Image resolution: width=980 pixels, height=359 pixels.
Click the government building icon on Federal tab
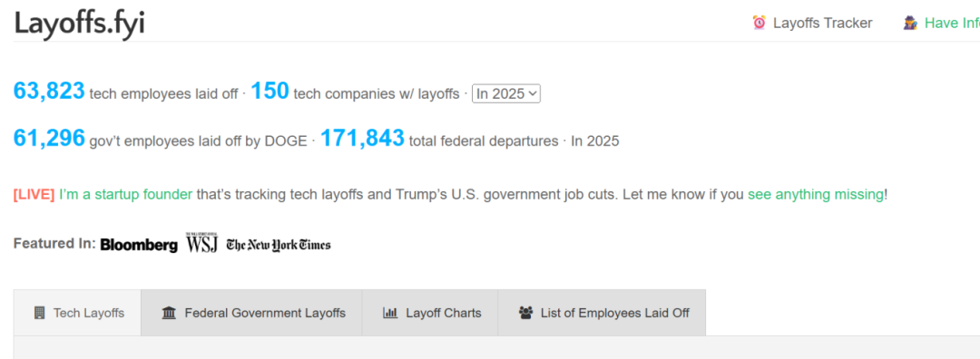coord(169,313)
